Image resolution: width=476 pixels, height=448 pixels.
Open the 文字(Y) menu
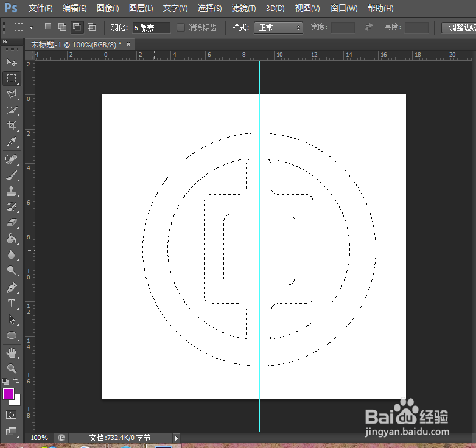click(175, 8)
